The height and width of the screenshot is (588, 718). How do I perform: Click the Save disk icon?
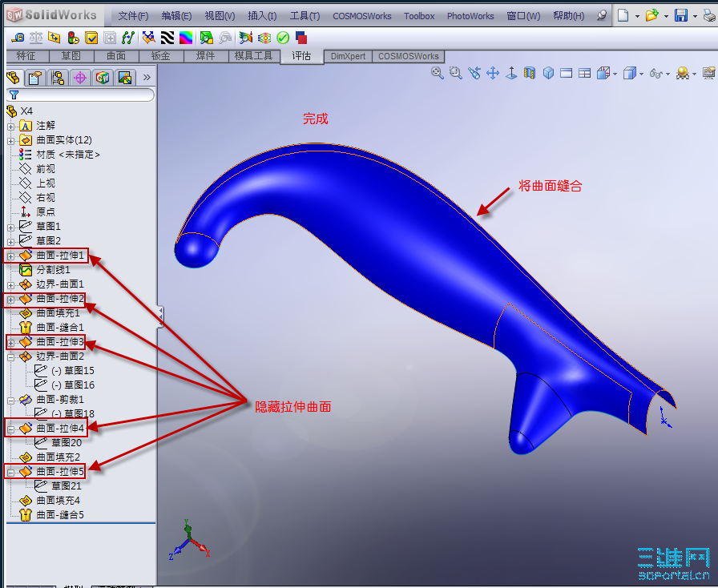click(x=681, y=15)
